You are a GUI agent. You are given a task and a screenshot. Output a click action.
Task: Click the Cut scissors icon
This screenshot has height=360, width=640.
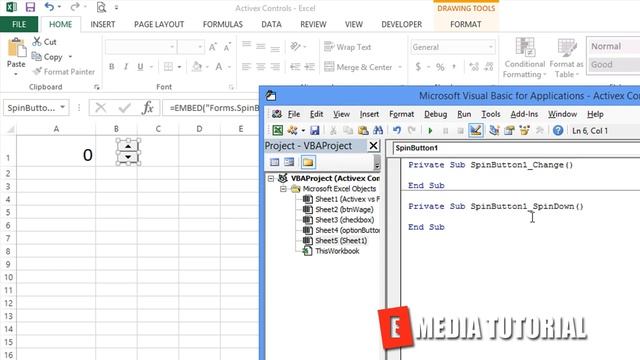37,41
